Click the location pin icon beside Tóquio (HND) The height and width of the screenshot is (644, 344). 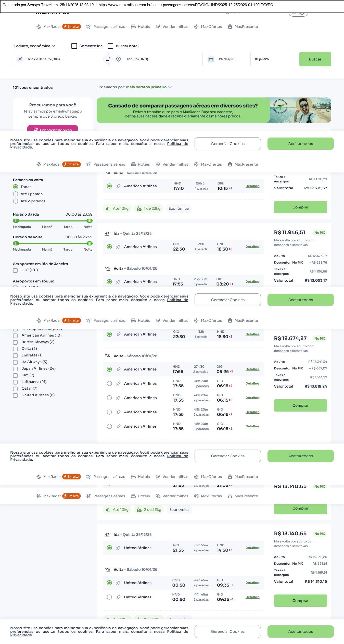118,59
